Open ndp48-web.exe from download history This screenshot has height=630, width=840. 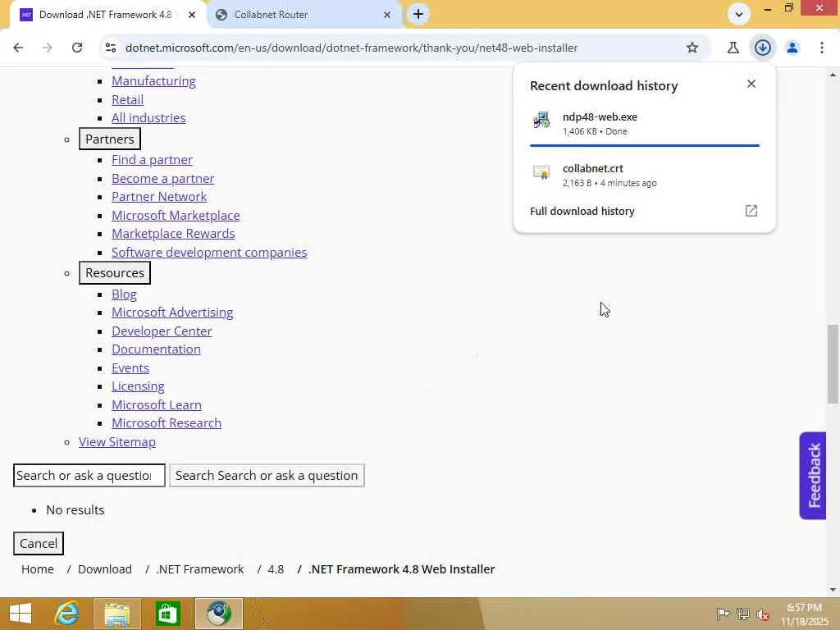[645, 124]
